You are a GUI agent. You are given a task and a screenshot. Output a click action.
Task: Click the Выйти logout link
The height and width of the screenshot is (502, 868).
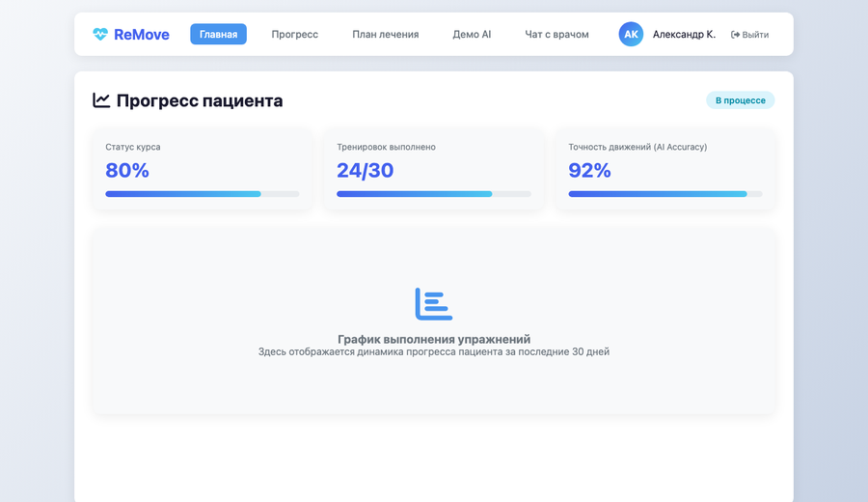pos(750,35)
